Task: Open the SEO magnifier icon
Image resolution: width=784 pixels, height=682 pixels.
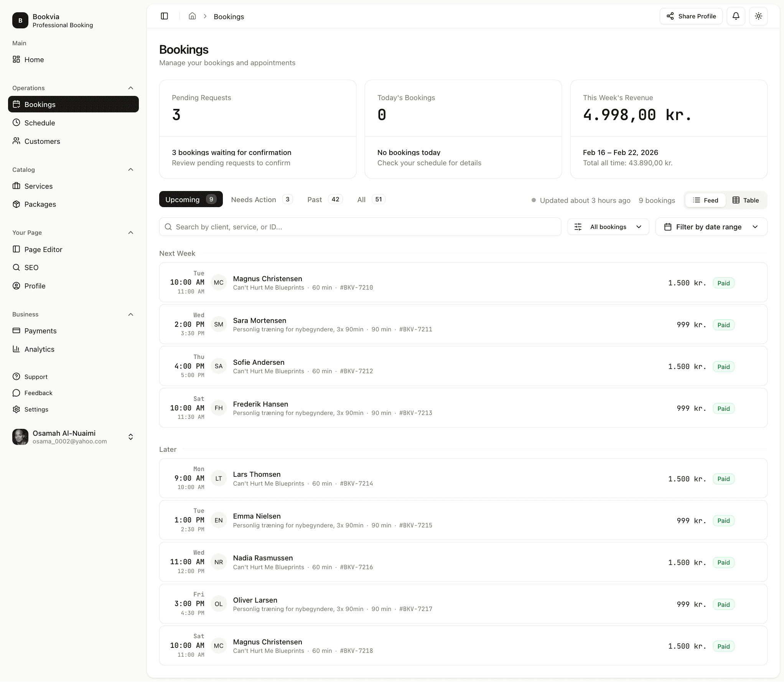Action: coord(16,267)
